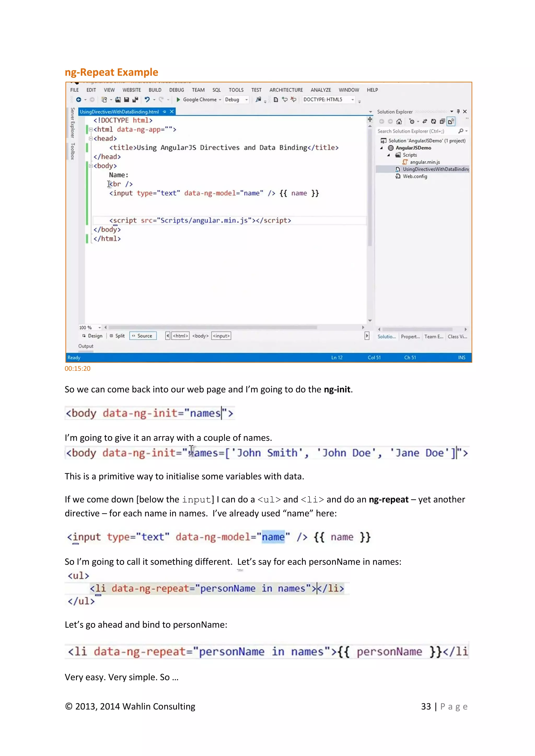Click the Save file toolbar icon
The width and height of the screenshot is (535, 756).
point(126,99)
